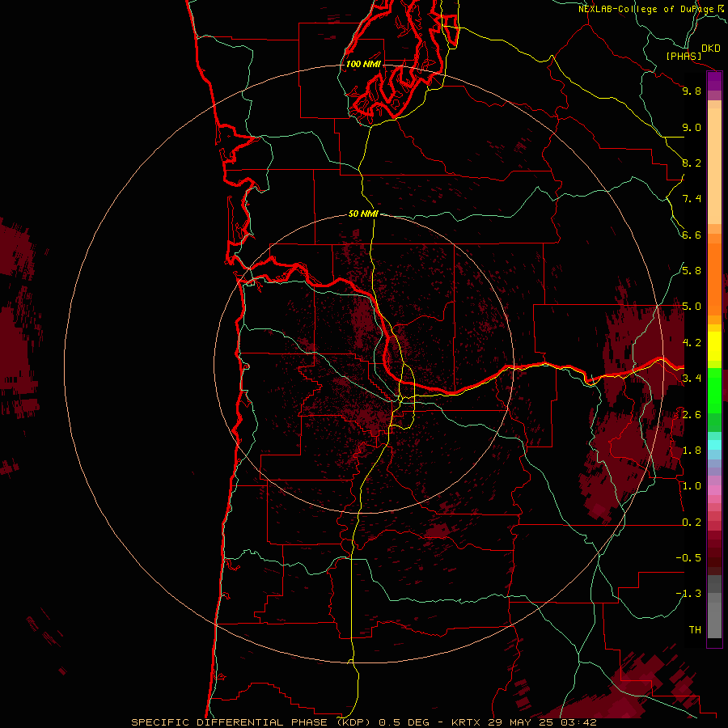Click the Specific Differential Phase caption at bottom
This screenshot has width=728, height=728.
(364, 722)
